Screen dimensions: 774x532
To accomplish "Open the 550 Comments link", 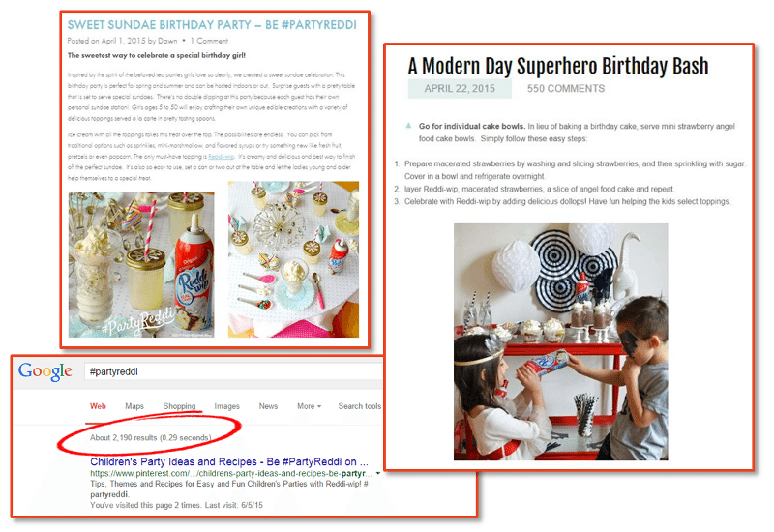I will (x=566, y=89).
